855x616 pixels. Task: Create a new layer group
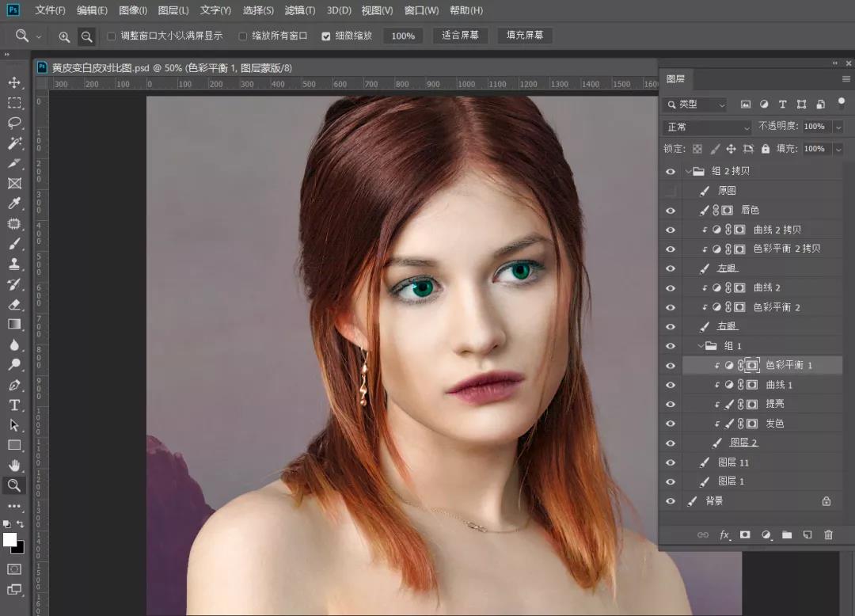787,534
